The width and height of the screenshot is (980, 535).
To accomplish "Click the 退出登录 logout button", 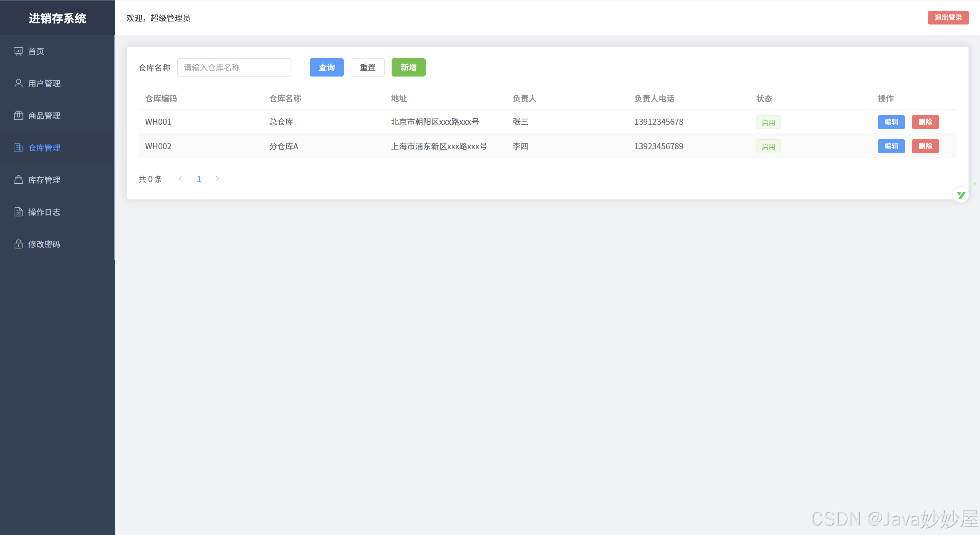I will pos(948,18).
